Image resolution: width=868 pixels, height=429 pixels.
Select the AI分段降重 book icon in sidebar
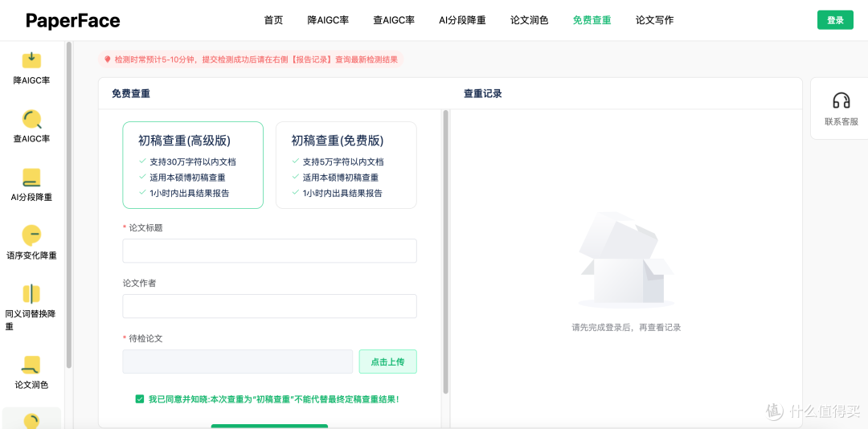pos(31,177)
